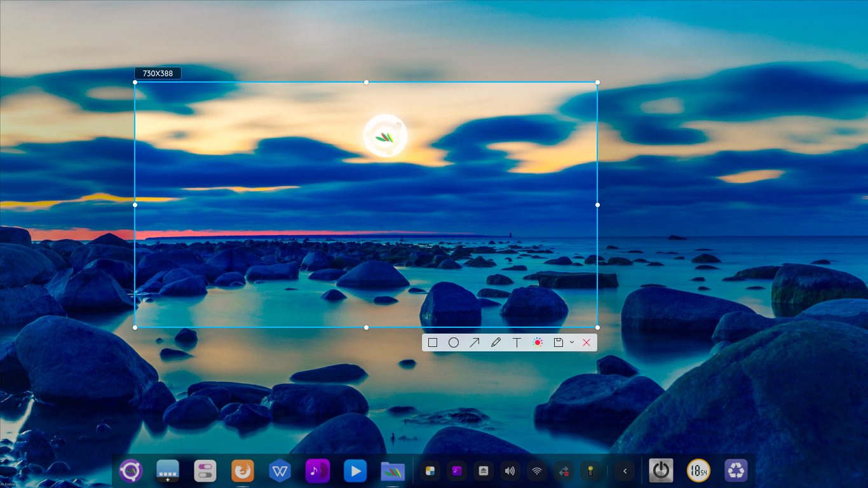Open the launcher from the dock

pyautogui.click(x=131, y=471)
